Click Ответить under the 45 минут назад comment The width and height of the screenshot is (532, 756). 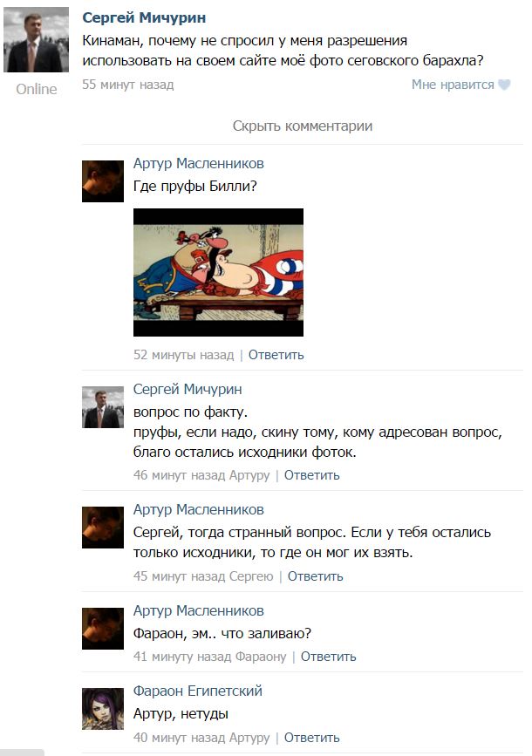tap(316, 576)
